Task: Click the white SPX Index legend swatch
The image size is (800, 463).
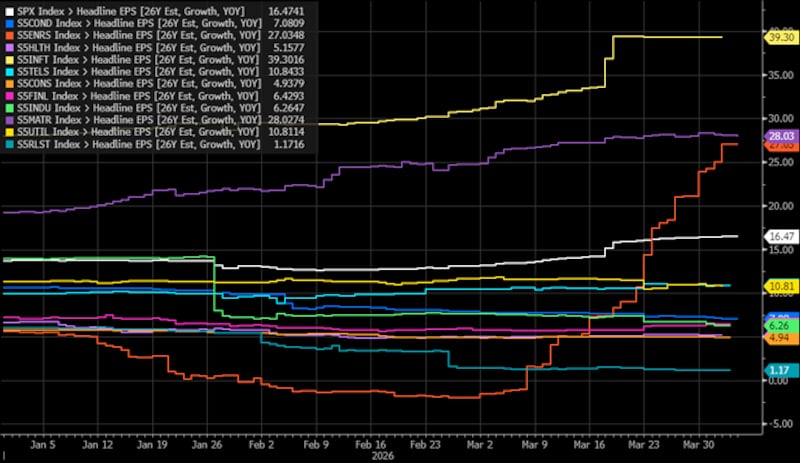Action: (8, 11)
